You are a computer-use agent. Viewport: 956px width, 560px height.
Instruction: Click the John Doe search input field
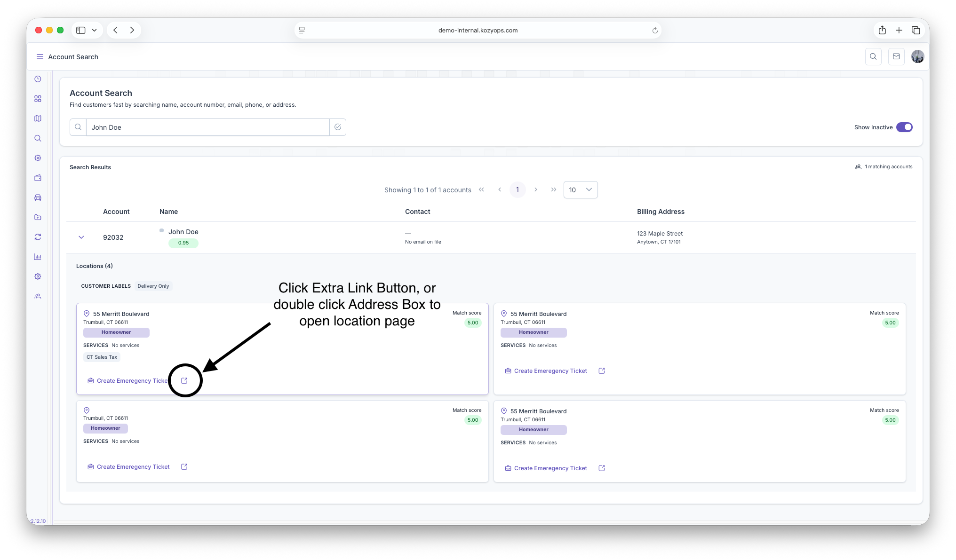pos(207,127)
